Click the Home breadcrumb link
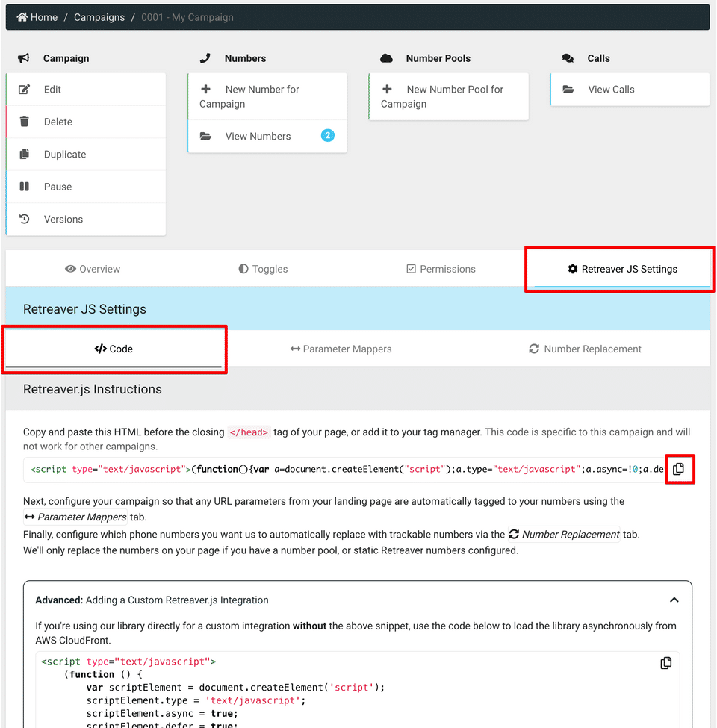 [x=37, y=17]
